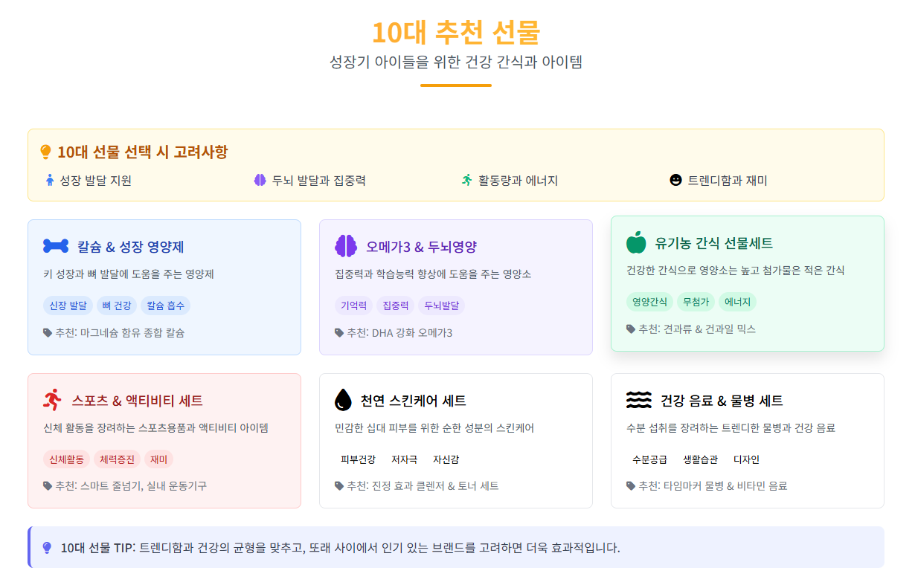Pick the 재미 tag on the 스포츠 card
Image resolution: width=915 pixels, height=588 pixels.
158,459
